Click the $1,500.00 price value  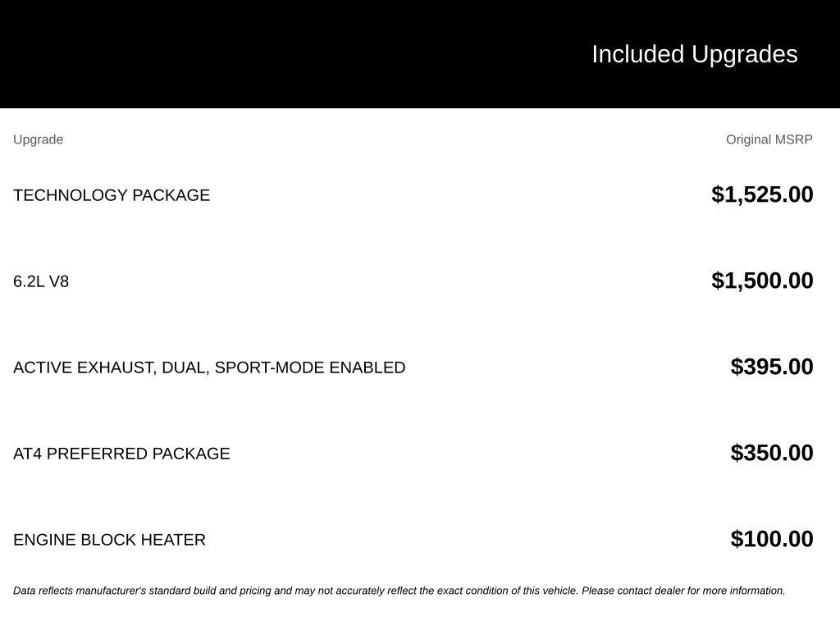[762, 281]
